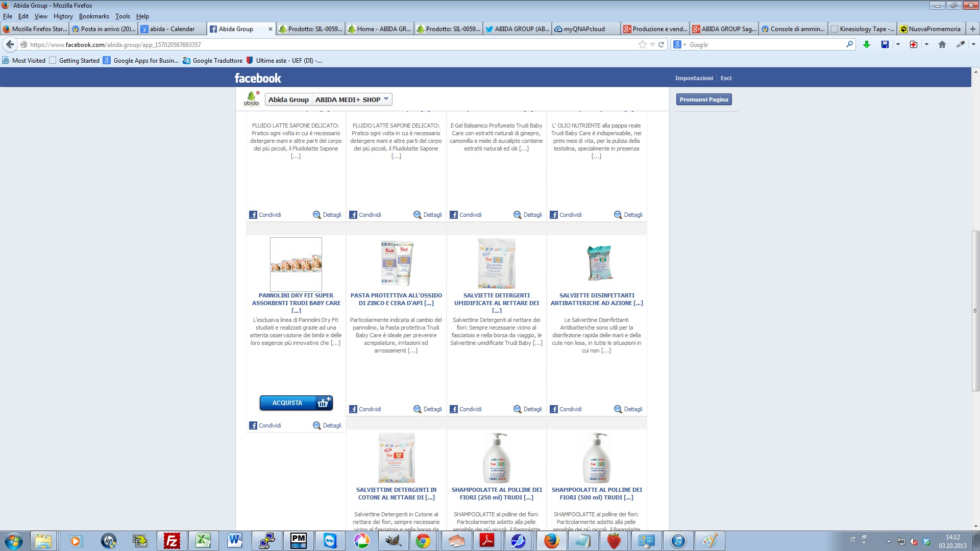Open the SHAMPOOLATTE 250 ml product title

(x=497, y=493)
